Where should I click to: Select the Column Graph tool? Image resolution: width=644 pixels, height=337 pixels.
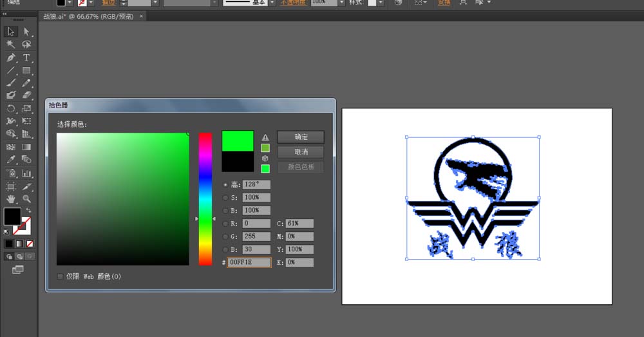26,173
